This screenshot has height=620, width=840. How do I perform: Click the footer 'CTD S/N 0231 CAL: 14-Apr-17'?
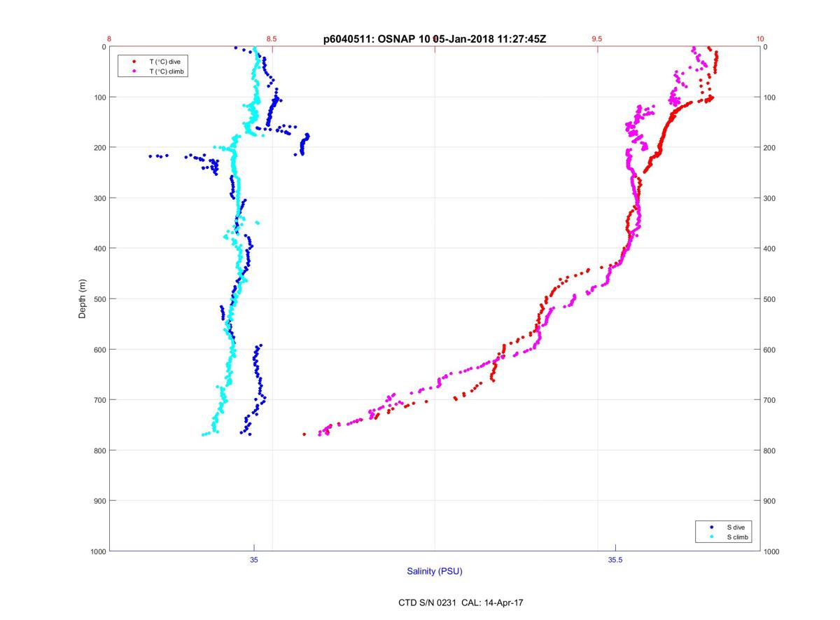point(459,602)
